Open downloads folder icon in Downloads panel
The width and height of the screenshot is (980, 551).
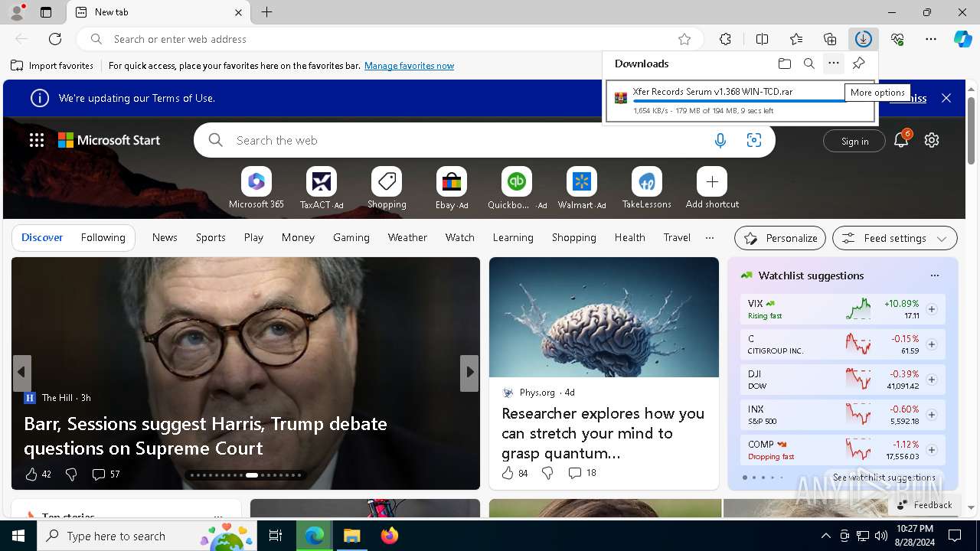pyautogui.click(x=784, y=64)
